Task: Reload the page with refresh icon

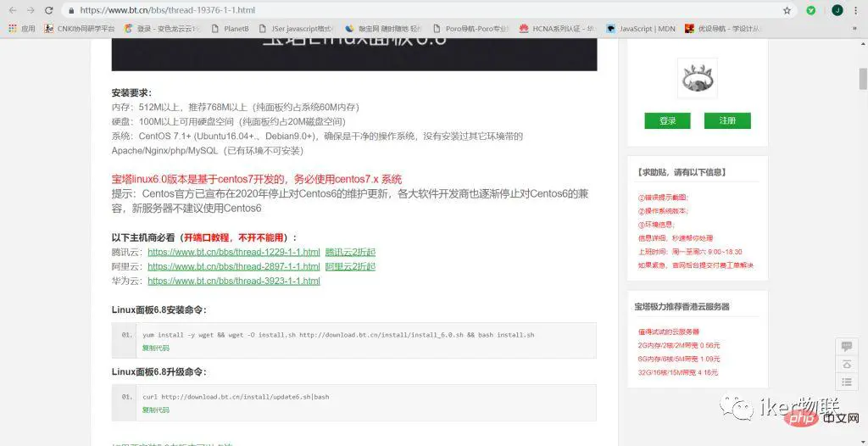Action: (x=48, y=10)
